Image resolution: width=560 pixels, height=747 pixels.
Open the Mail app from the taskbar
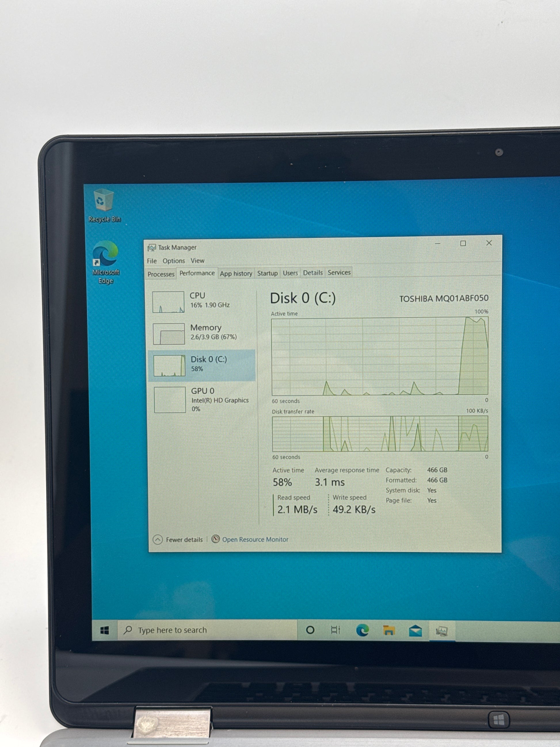(415, 630)
